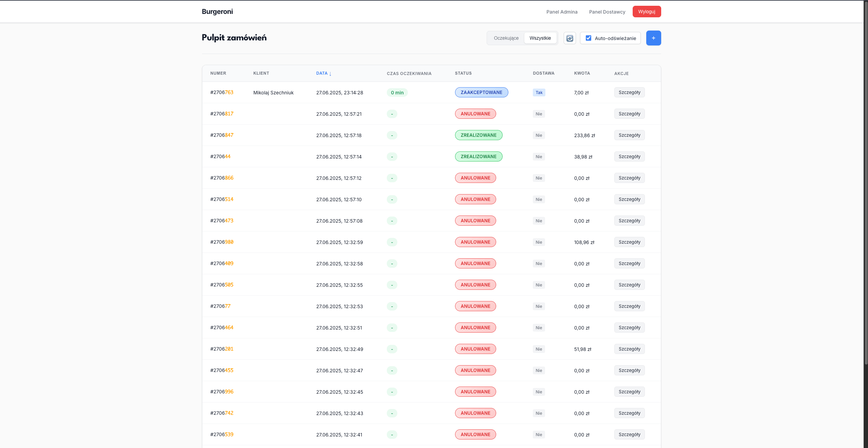Click ZREALIZOWANE badge for order #2706847
This screenshot has height=448, width=868.
pyautogui.click(x=478, y=135)
